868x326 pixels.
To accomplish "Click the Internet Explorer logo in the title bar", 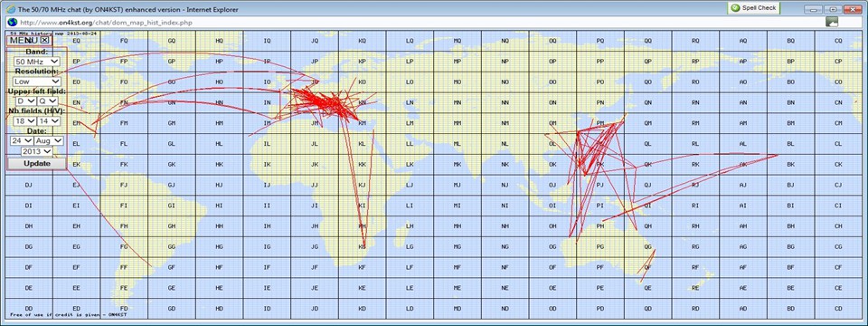I will point(10,9).
